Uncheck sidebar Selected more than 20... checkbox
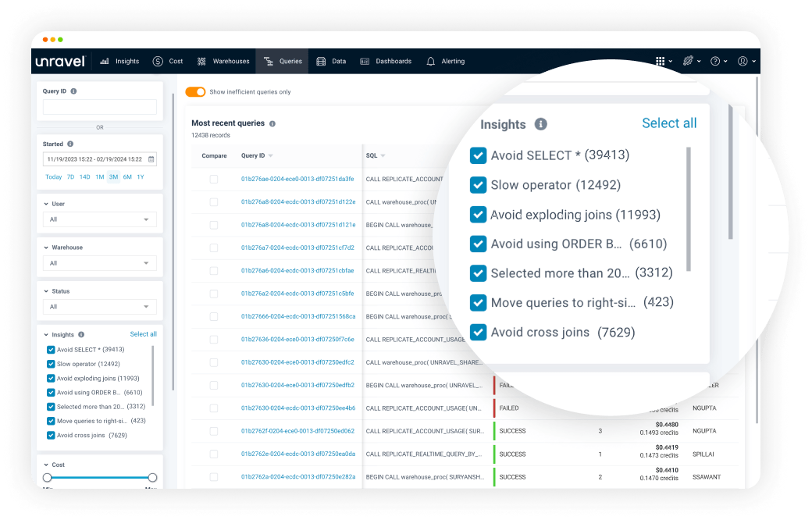The height and width of the screenshot is (520, 812). point(51,407)
